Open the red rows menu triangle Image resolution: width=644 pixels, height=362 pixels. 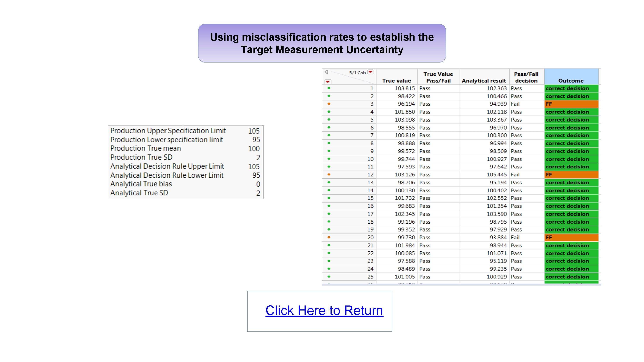(x=328, y=82)
